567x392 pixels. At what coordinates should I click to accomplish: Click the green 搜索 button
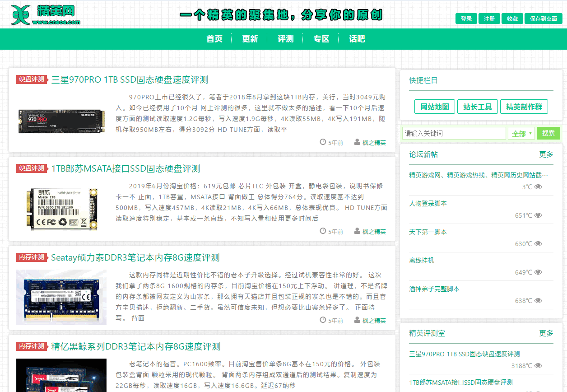[x=548, y=133]
